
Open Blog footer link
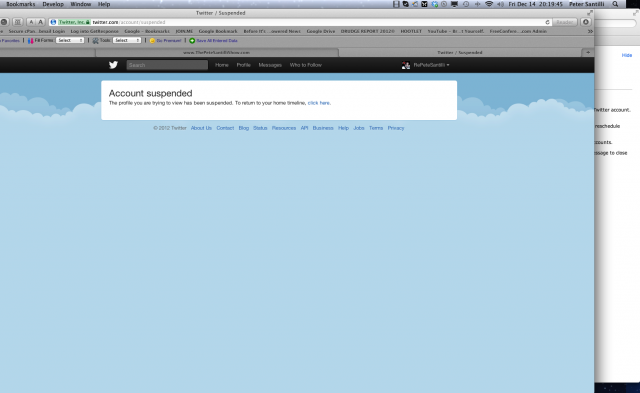[244, 128]
